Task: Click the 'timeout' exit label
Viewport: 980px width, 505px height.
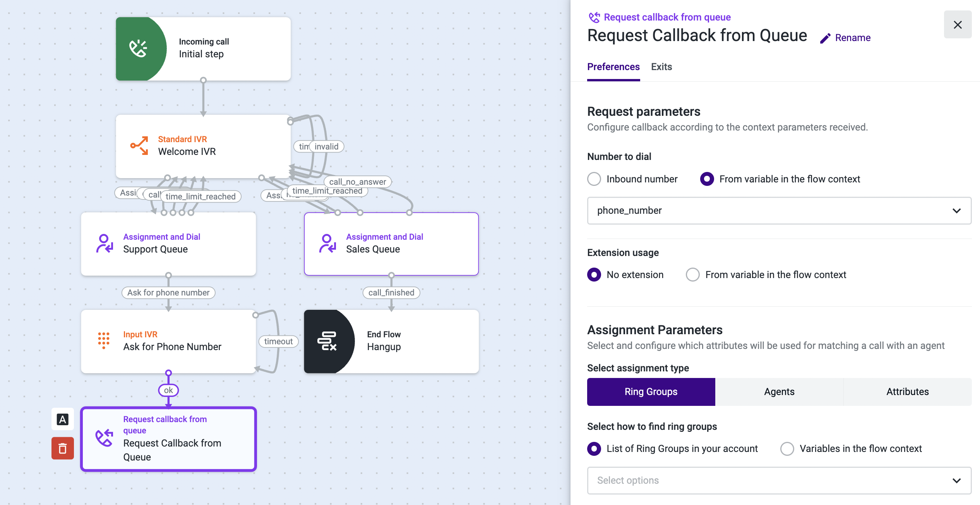Action: pos(278,341)
